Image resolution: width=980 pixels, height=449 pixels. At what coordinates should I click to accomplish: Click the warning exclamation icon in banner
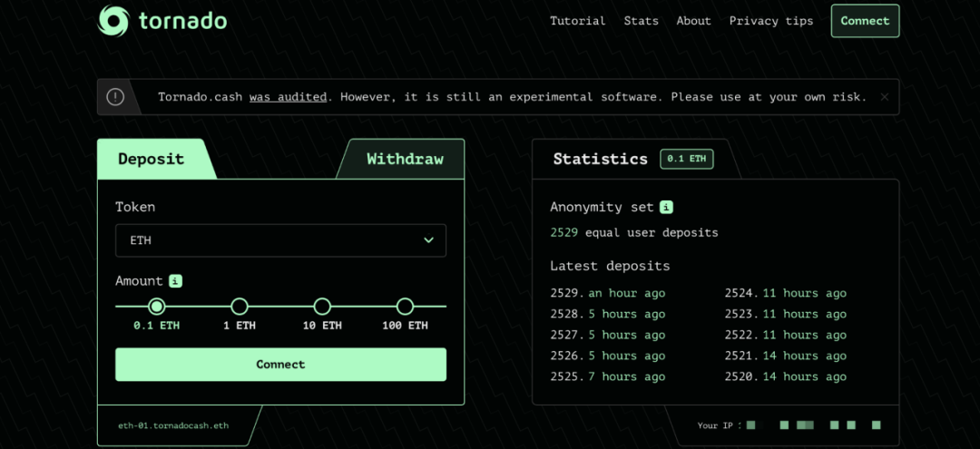115,97
